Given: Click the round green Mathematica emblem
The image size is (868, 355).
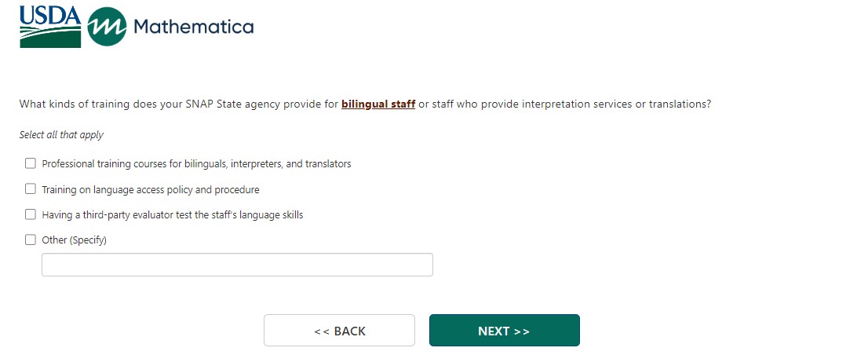Looking at the screenshot, I should [x=107, y=27].
